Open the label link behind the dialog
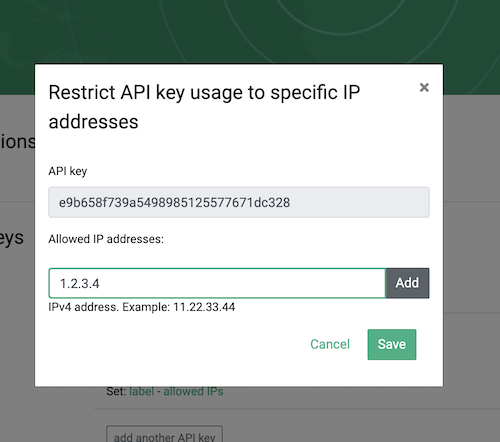The width and height of the screenshot is (500, 442). [x=142, y=391]
